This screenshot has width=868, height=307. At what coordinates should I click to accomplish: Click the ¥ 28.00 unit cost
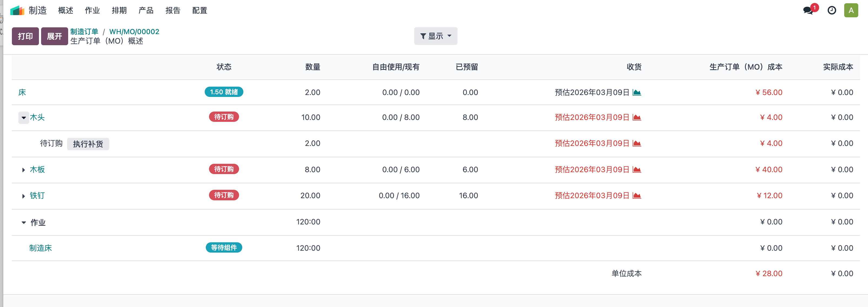pyautogui.click(x=768, y=273)
